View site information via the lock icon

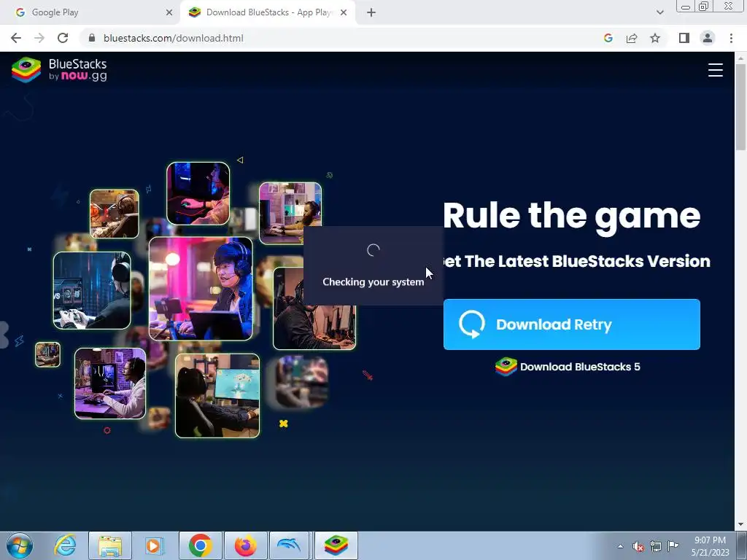tap(92, 38)
